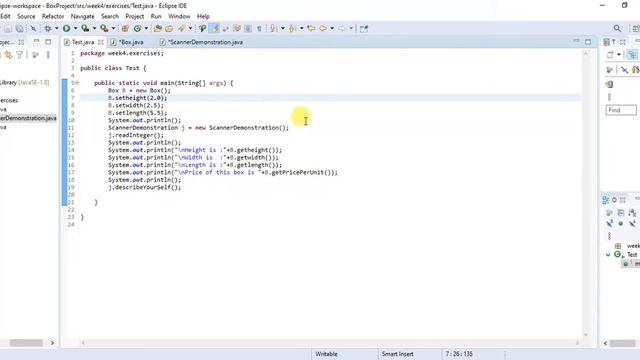
Task: Open the Debug button dropdown arrow
Action: (57, 28)
